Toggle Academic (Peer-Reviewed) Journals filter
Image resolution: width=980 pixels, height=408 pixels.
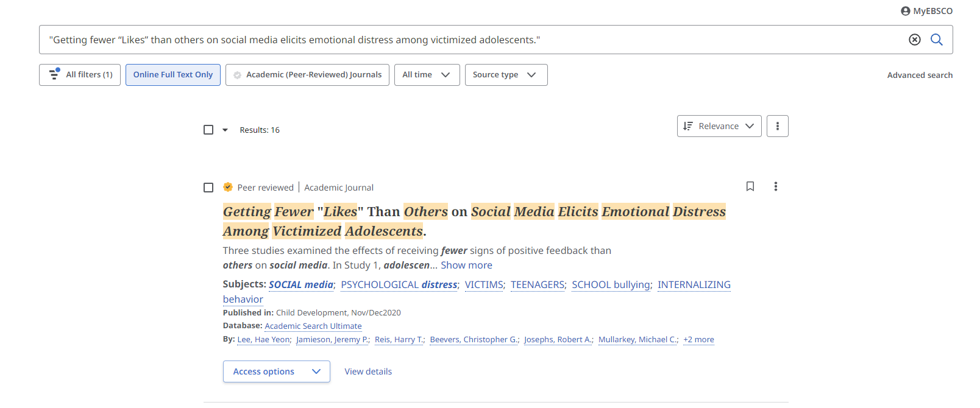click(x=307, y=75)
